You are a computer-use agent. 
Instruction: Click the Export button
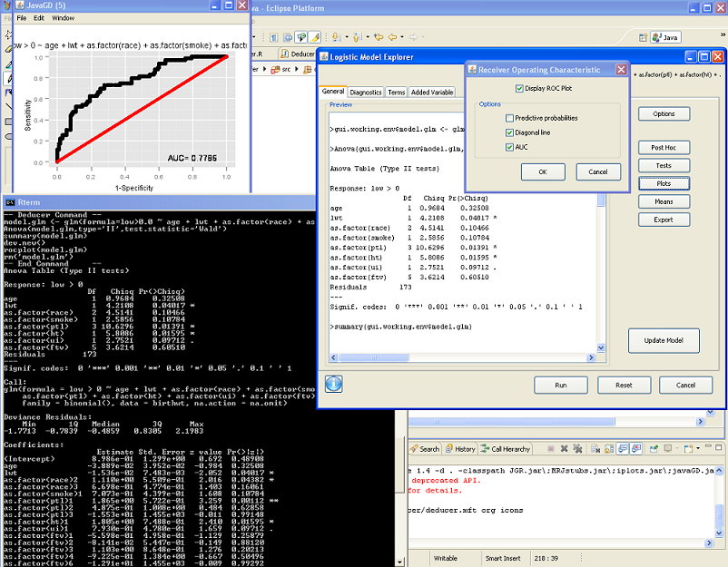664,220
